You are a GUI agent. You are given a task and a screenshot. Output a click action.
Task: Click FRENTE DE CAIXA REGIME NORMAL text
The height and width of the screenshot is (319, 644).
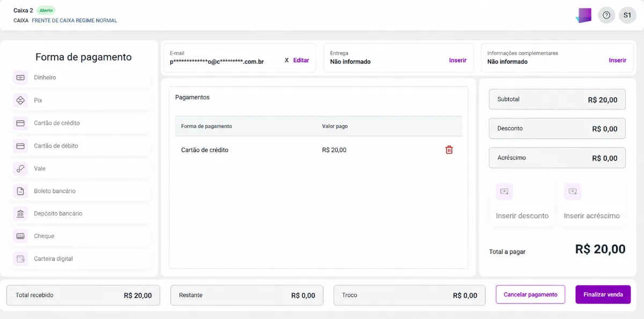(75, 21)
